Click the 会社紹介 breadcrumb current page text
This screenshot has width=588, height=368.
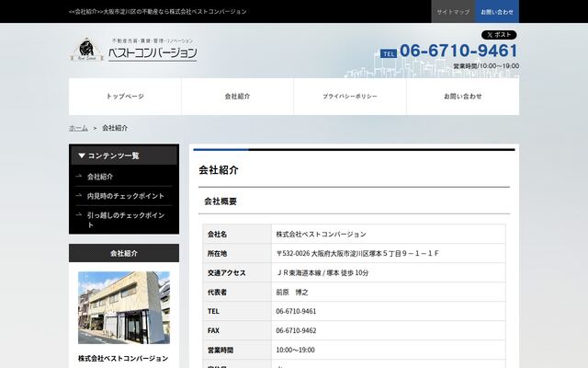(x=115, y=128)
